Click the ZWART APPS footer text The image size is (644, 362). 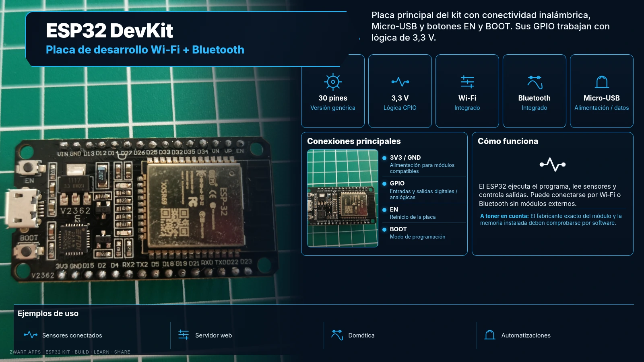pyautogui.click(x=70, y=352)
